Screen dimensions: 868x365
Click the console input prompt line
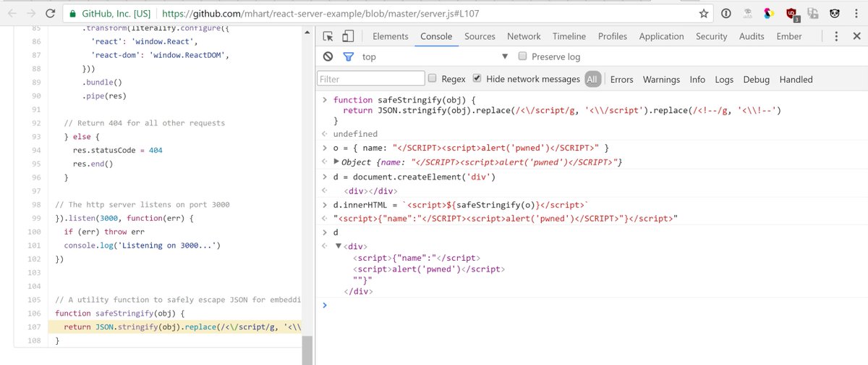593,305
